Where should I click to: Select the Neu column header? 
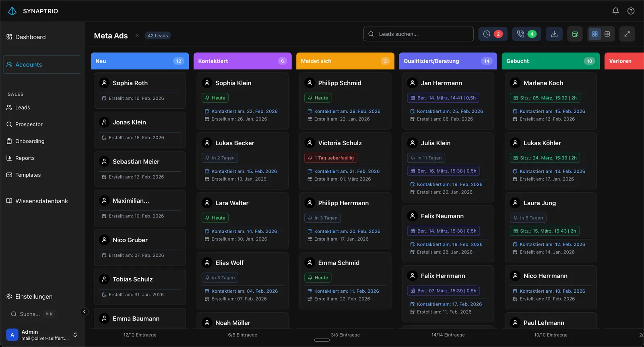click(140, 61)
